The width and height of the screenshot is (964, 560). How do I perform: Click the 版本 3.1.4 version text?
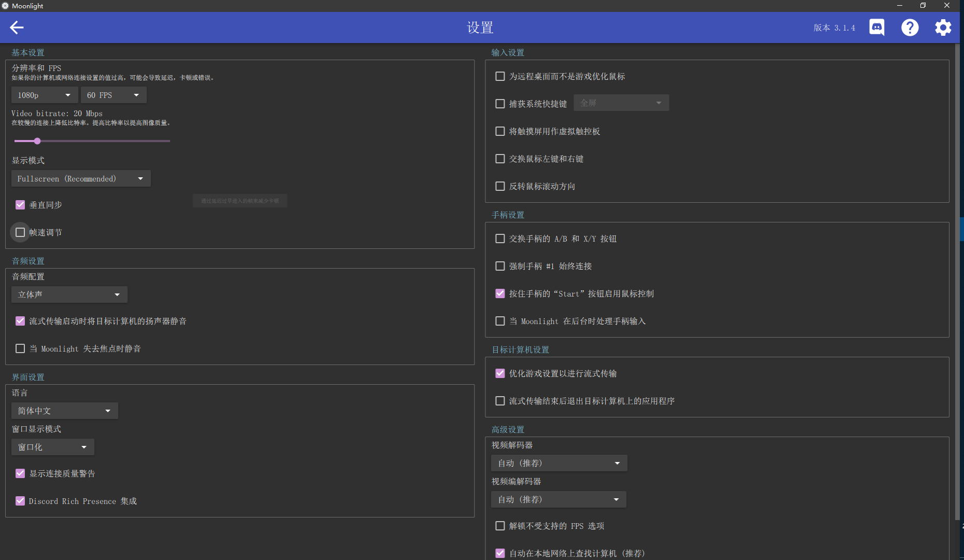(834, 27)
